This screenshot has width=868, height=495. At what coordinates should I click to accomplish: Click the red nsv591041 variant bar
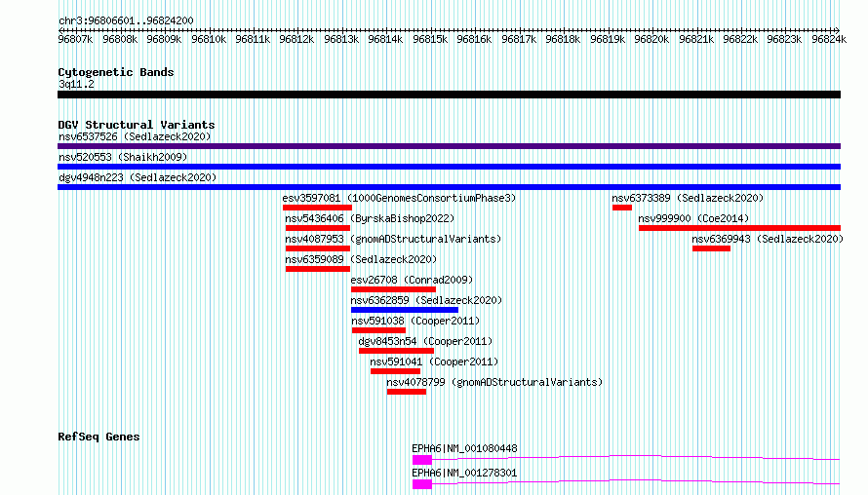(x=395, y=371)
